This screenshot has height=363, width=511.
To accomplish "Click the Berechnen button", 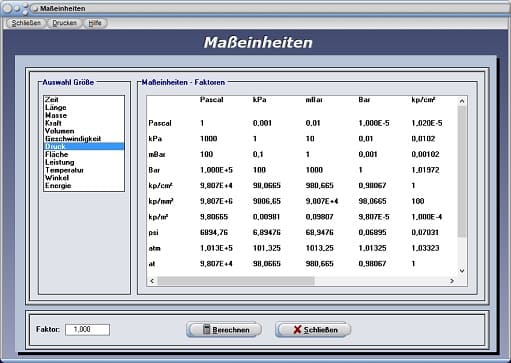I will (224, 330).
